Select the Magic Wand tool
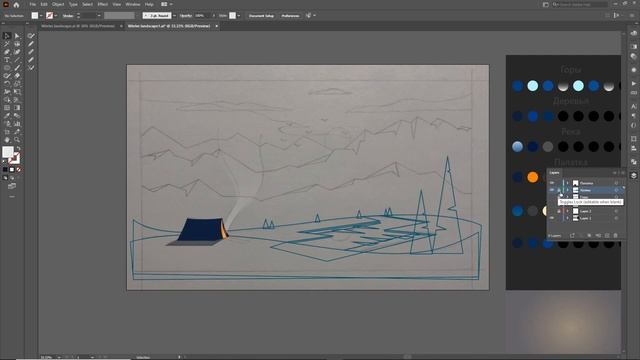 (7, 44)
